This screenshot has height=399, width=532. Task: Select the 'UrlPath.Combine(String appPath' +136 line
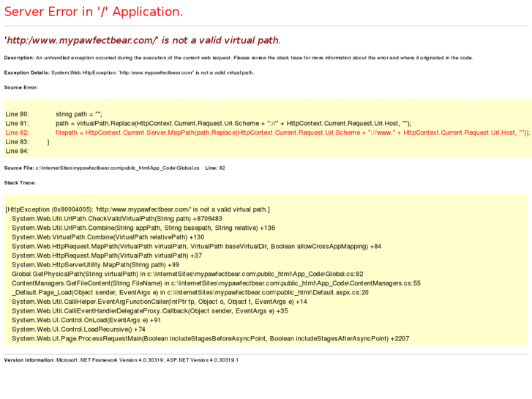(143, 228)
